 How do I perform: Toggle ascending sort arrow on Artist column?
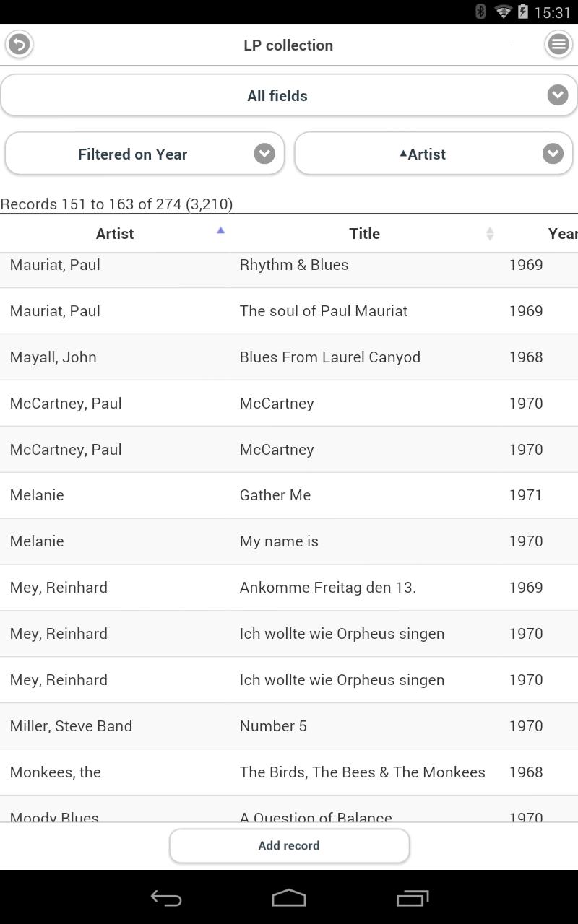(x=221, y=231)
